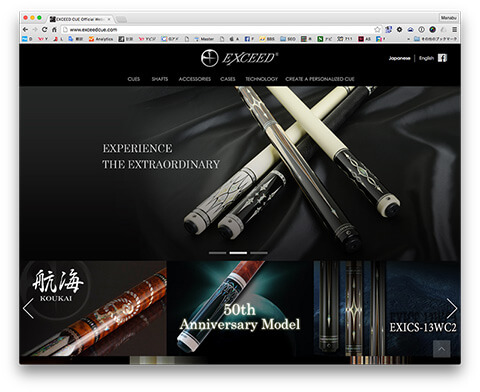The image size is (480, 392).
Task: Switch site language to Japanese
Action: tap(399, 58)
